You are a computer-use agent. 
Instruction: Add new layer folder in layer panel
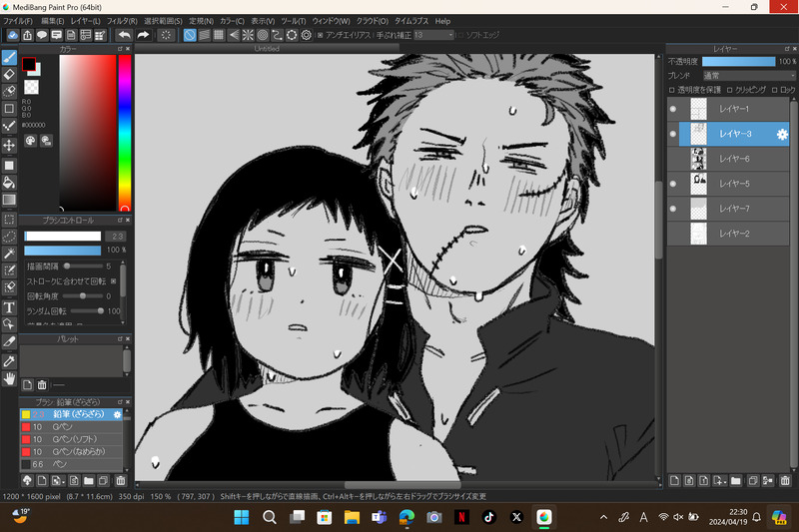point(736,480)
